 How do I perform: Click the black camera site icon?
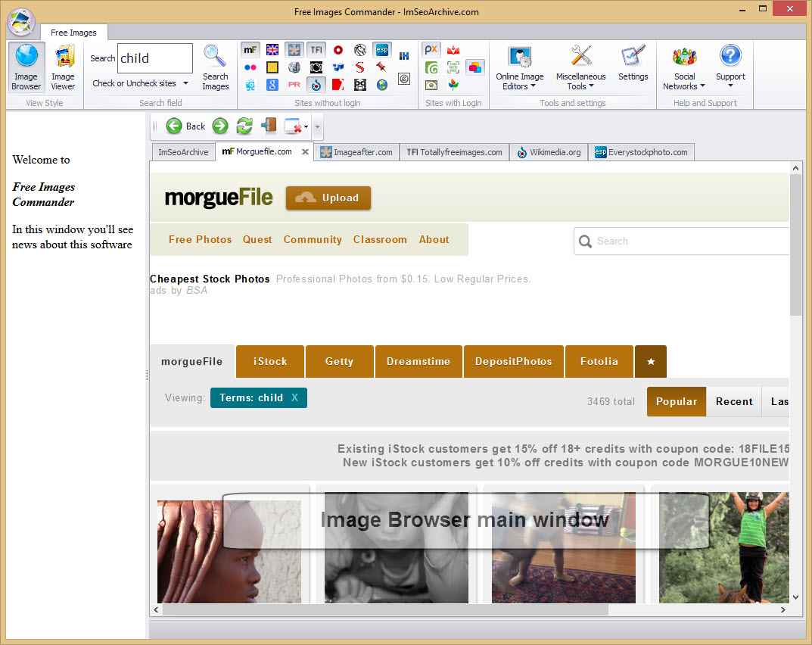(316, 67)
